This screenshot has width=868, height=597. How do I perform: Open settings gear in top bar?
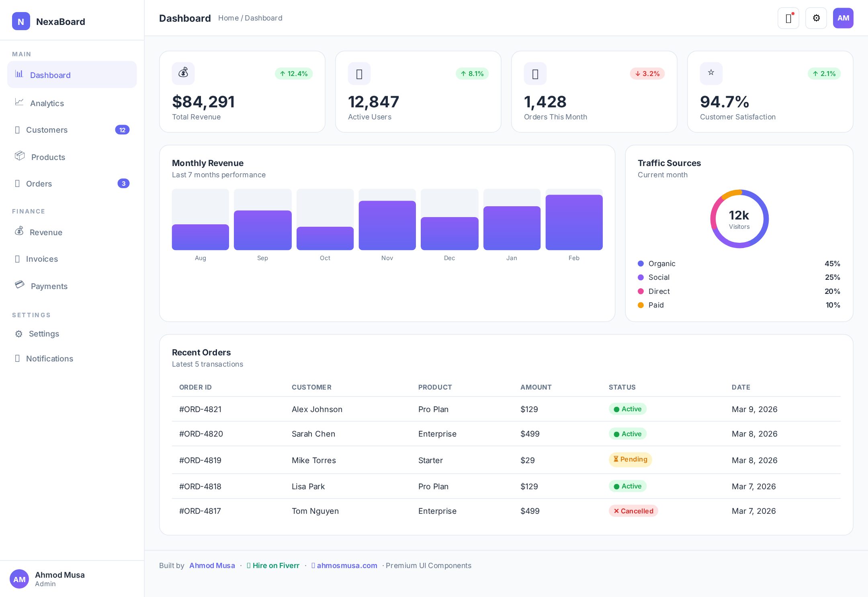(816, 18)
